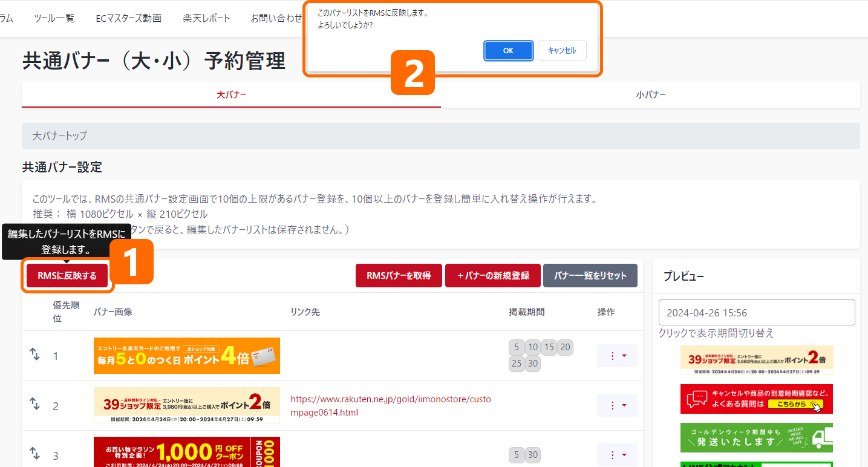Open ECマスターズ動画 menu item
This screenshot has width=868, height=467.
129,18
